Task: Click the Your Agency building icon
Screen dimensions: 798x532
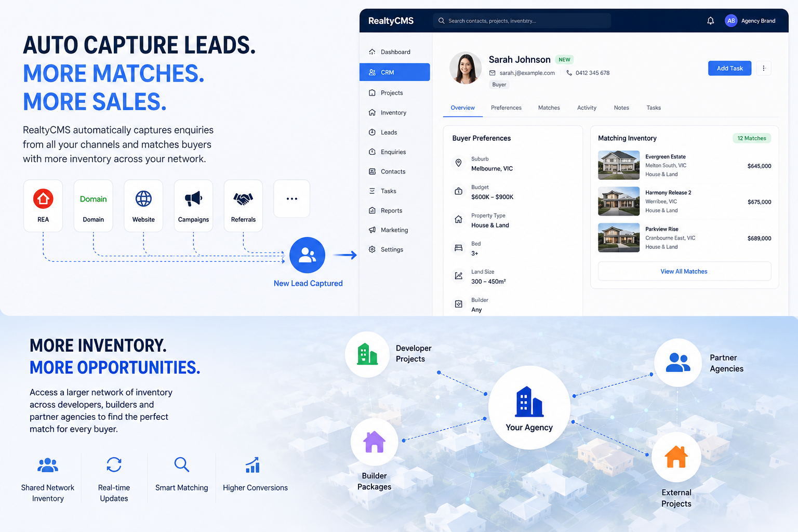Action: 529,402
